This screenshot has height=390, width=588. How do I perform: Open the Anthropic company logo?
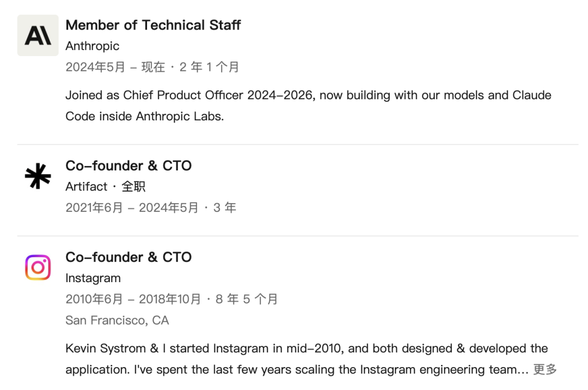[x=38, y=35]
